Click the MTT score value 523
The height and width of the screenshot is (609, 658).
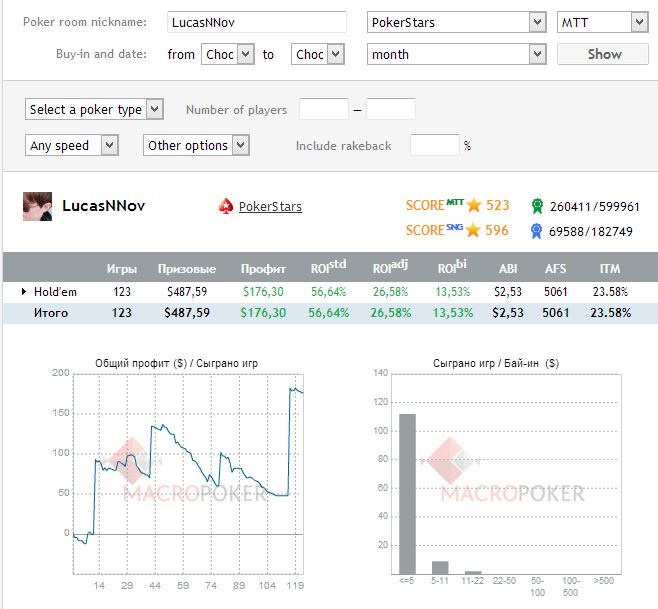(497, 205)
